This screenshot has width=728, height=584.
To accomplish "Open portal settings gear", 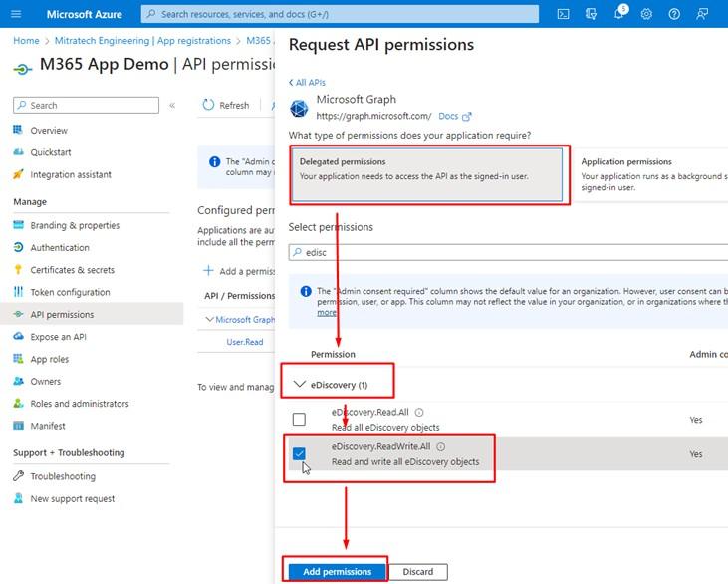I will [x=646, y=14].
